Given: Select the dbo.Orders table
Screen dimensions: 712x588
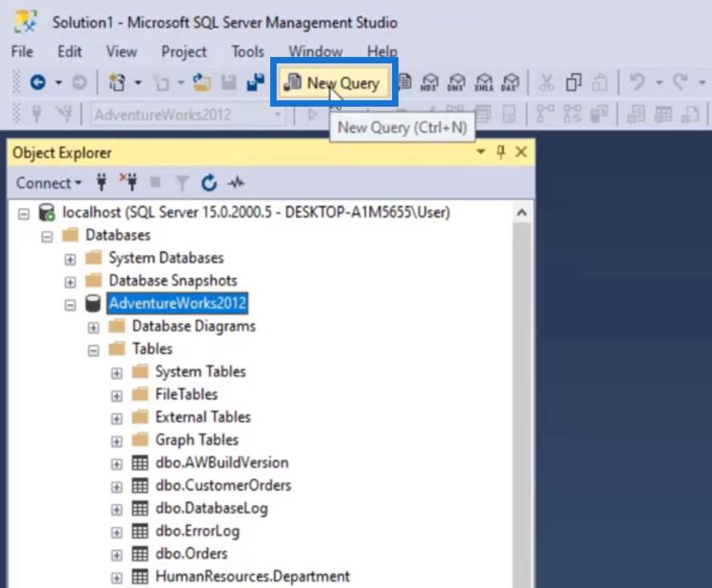Looking at the screenshot, I should [x=191, y=554].
